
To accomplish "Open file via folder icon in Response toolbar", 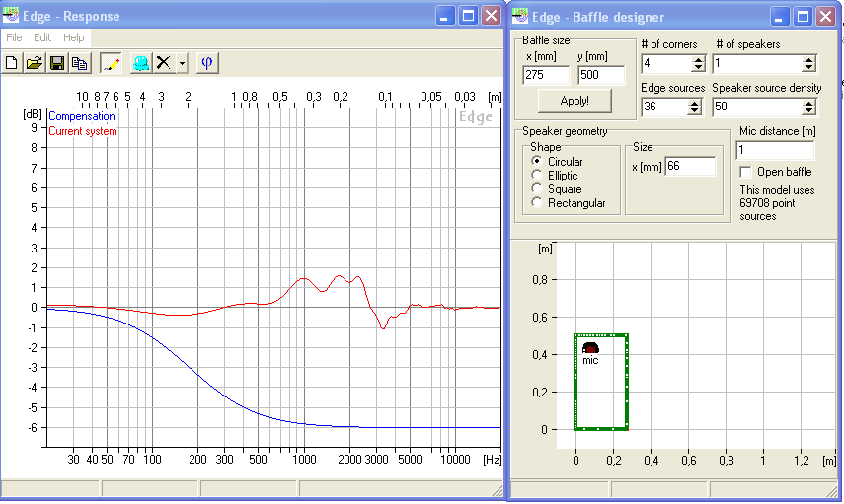I will [34, 63].
